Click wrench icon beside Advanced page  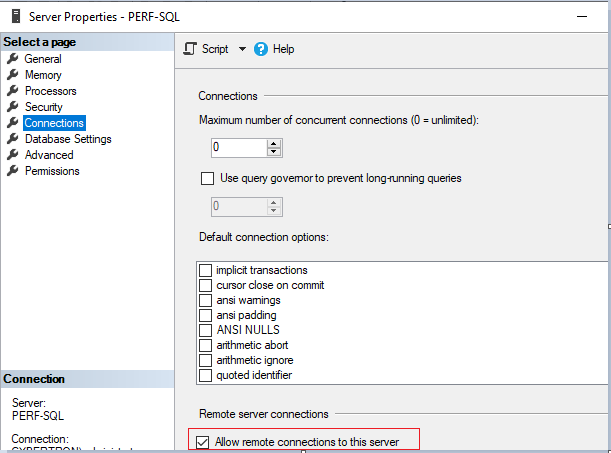click(12, 155)
